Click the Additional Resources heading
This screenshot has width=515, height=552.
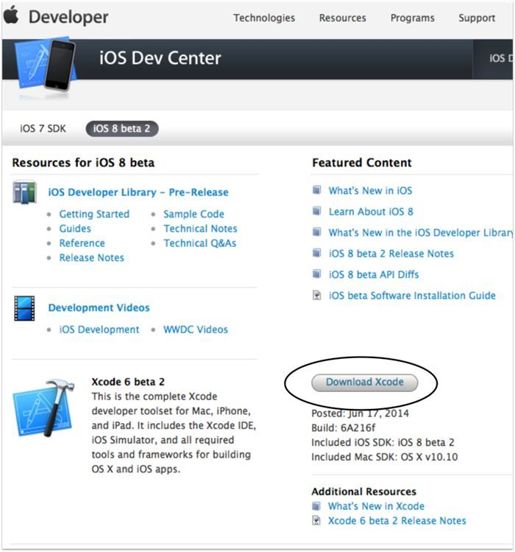pos(364,491)
